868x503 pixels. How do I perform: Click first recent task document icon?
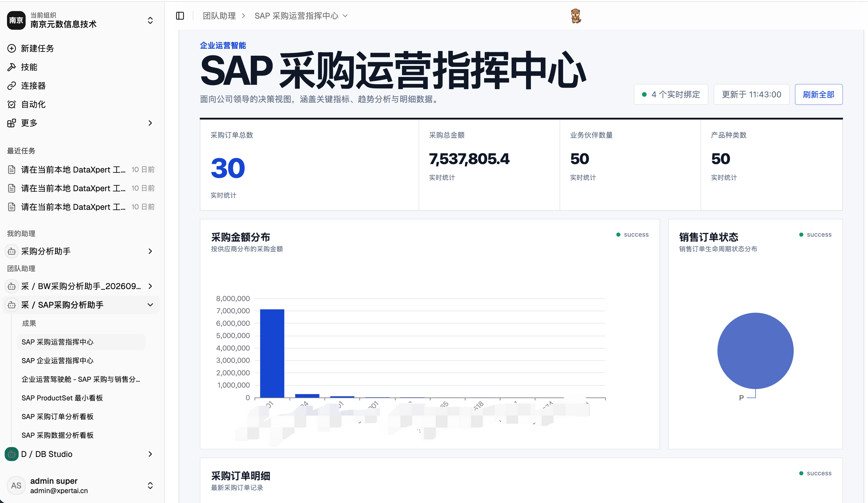(x=12, y=170)
